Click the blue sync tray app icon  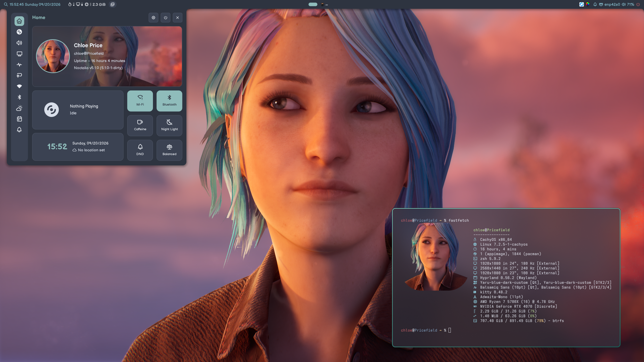(582, 4)
